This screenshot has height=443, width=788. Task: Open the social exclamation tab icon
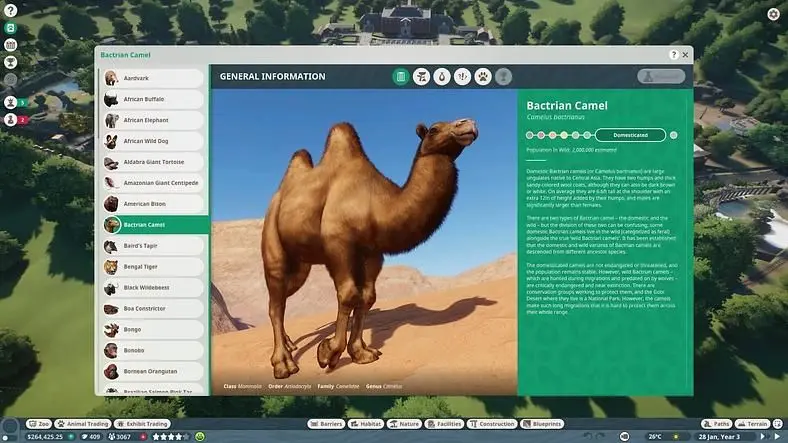coord(462,77)
